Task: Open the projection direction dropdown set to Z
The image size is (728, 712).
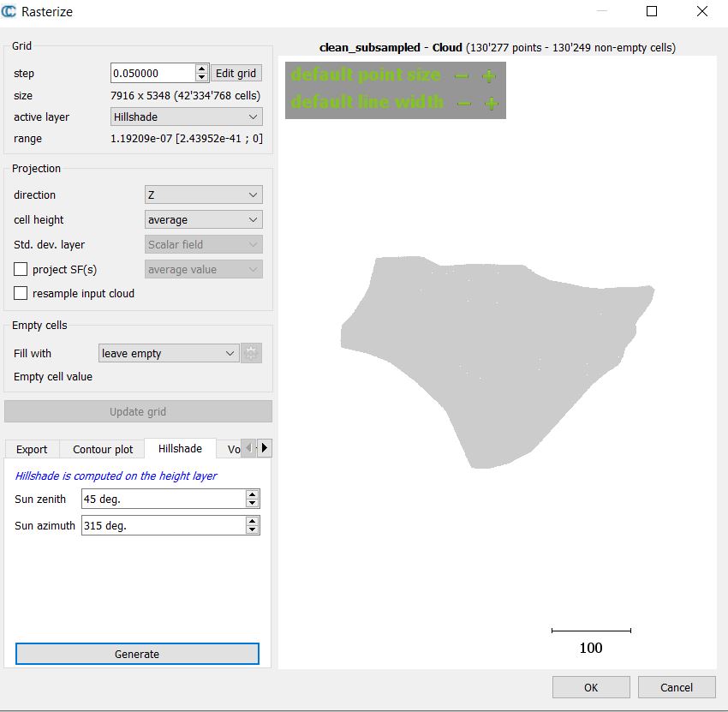Action: (203, 194)
